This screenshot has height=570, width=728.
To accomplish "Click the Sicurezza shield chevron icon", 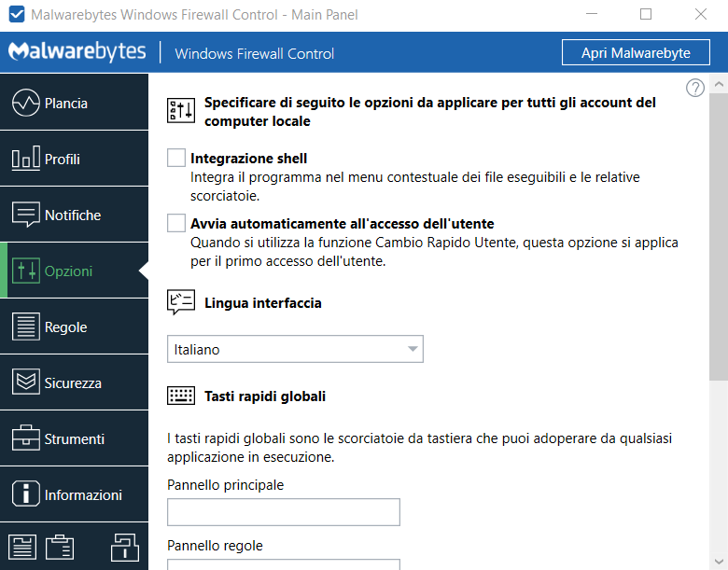I will pyautogui.click(x=25, y=382).
